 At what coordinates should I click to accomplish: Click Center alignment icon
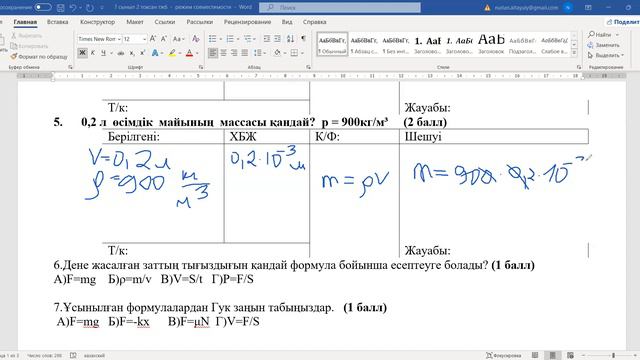[223, 53]
